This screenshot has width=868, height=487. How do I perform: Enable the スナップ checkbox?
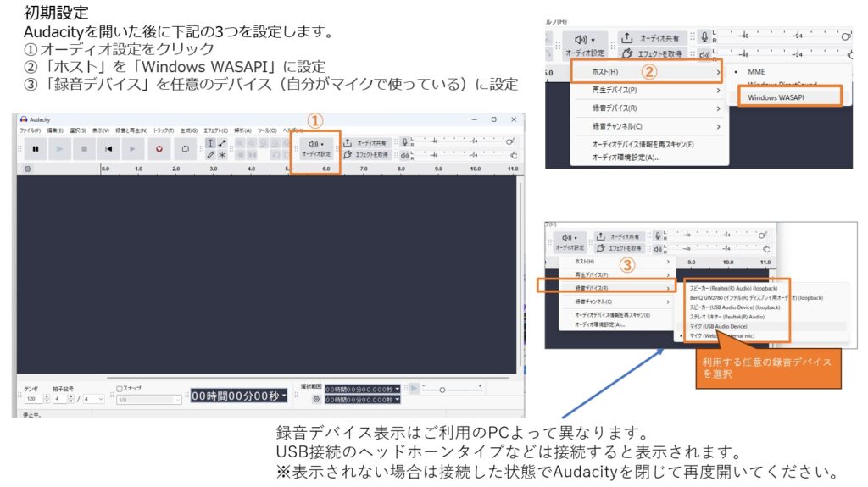click(120, 389)
